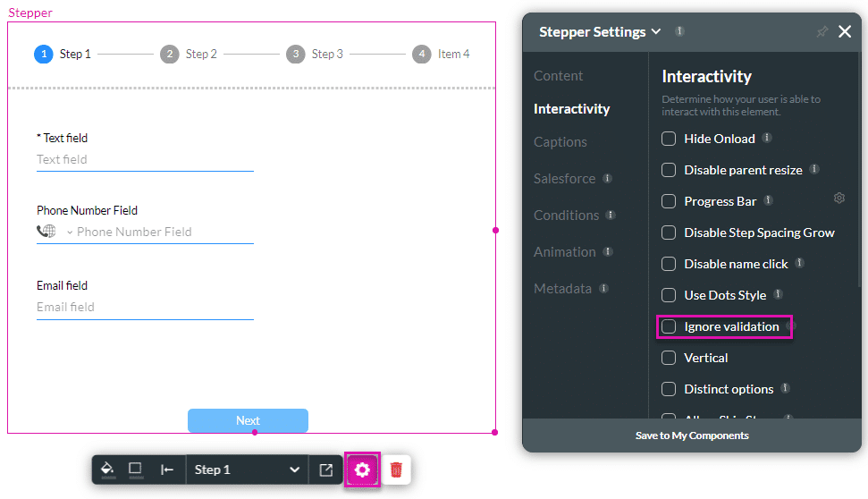Click the Stepper element label

tap(30, 13)
